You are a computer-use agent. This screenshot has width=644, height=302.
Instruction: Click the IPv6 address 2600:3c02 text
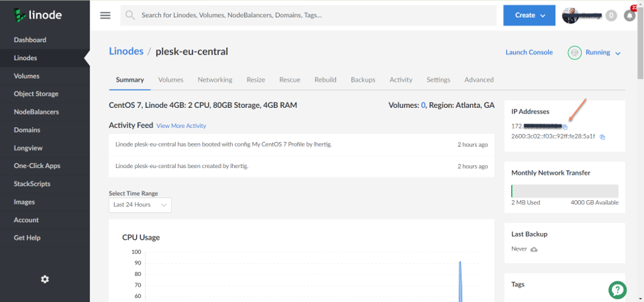point(553,137)
